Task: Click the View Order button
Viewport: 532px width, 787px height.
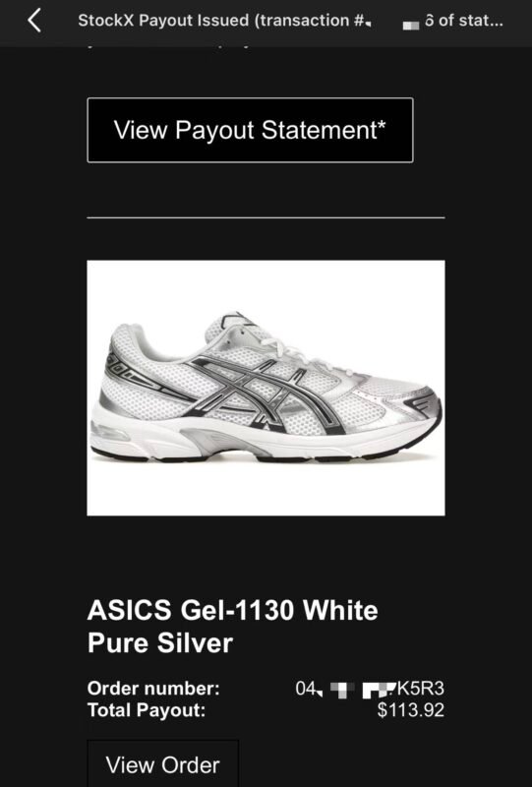Action: [x=163, y=763]
